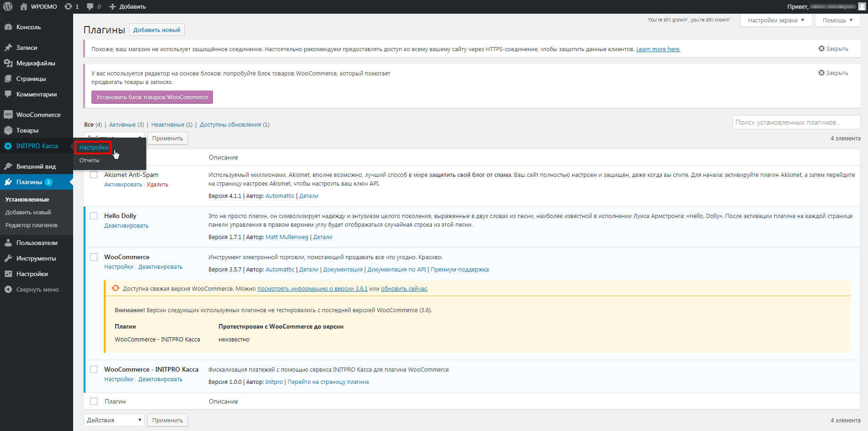Image resolution: width=868 pixels, height=431 pixels.
Task: Open Отчеты in the INITPRO Касса flyout
Action: [89, 160]
